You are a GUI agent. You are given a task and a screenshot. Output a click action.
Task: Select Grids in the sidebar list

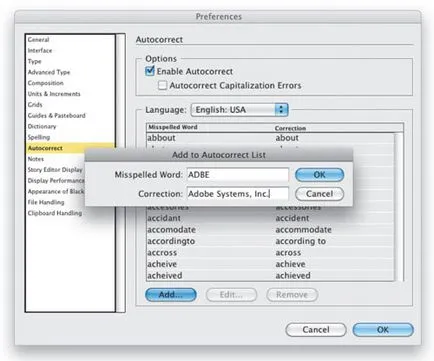70,105
